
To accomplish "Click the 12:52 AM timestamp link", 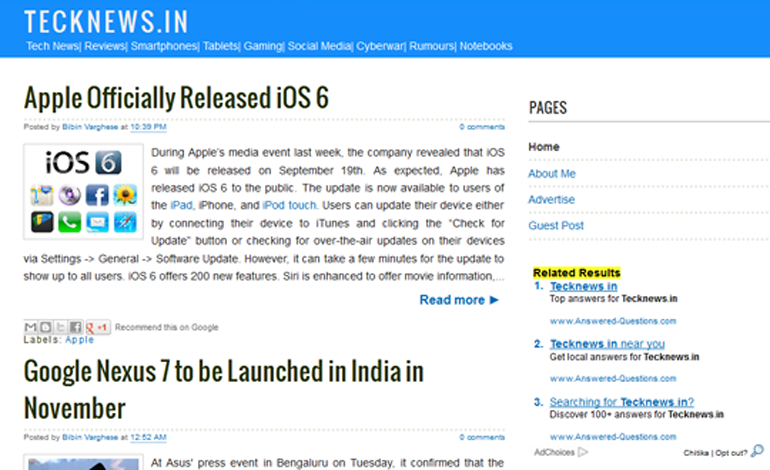I will [x=148, y=438].
